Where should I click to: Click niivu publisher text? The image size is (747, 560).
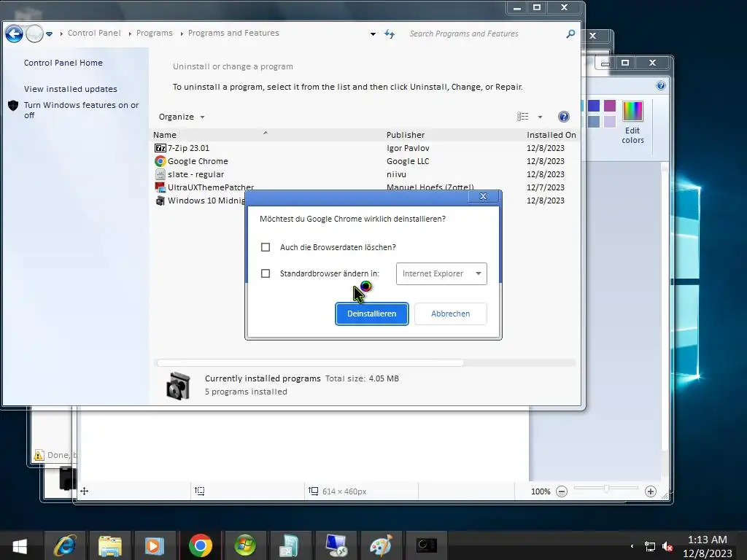pos(396,174)
